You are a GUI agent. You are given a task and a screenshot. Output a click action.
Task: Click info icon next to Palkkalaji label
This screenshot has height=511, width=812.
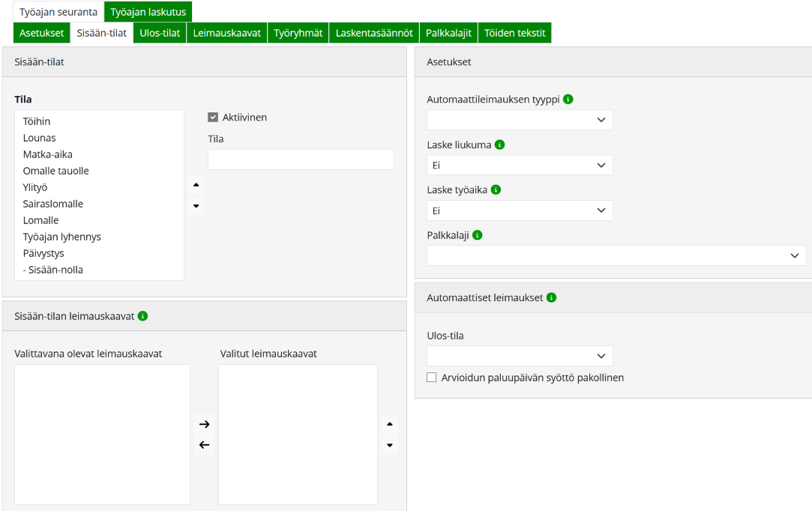tap(478, 235)
